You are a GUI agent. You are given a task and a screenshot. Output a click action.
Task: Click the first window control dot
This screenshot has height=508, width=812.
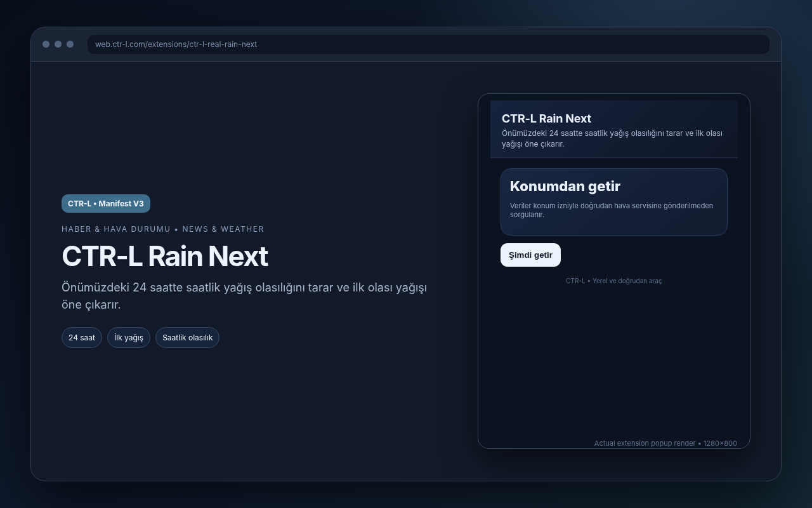click(x=46, y=44)
